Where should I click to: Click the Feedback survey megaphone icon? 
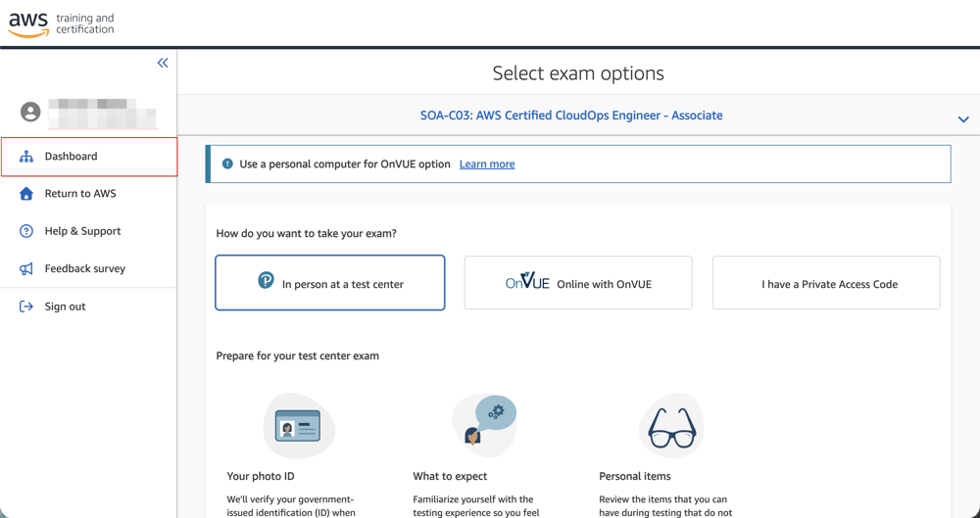point(26,268)
